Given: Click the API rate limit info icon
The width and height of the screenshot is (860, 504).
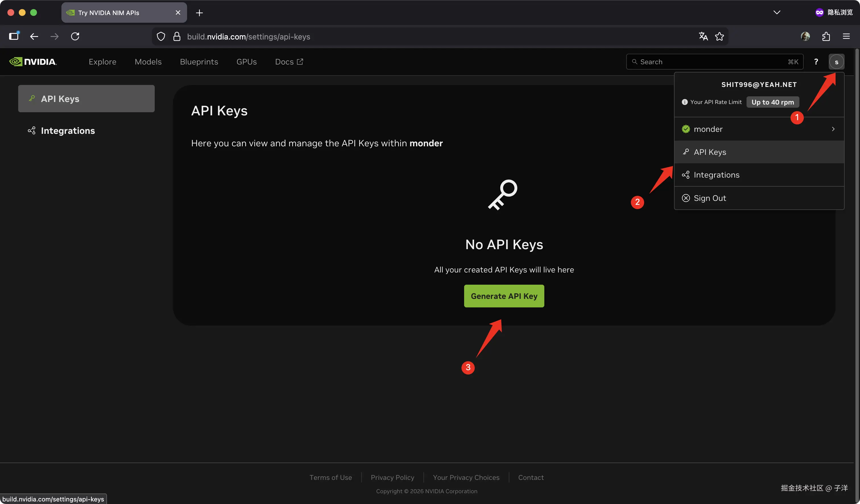Looking at the screenshot, I should (684, 102).
